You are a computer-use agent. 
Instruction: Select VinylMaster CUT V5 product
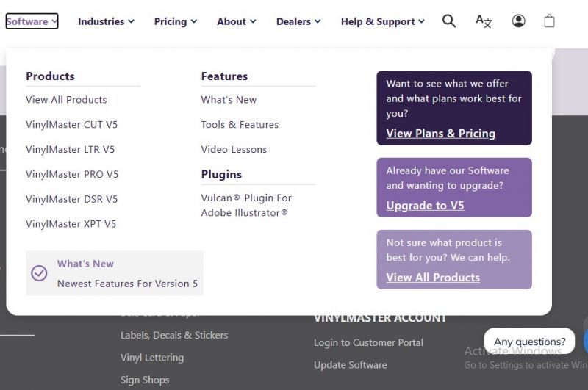coord(71,125)
